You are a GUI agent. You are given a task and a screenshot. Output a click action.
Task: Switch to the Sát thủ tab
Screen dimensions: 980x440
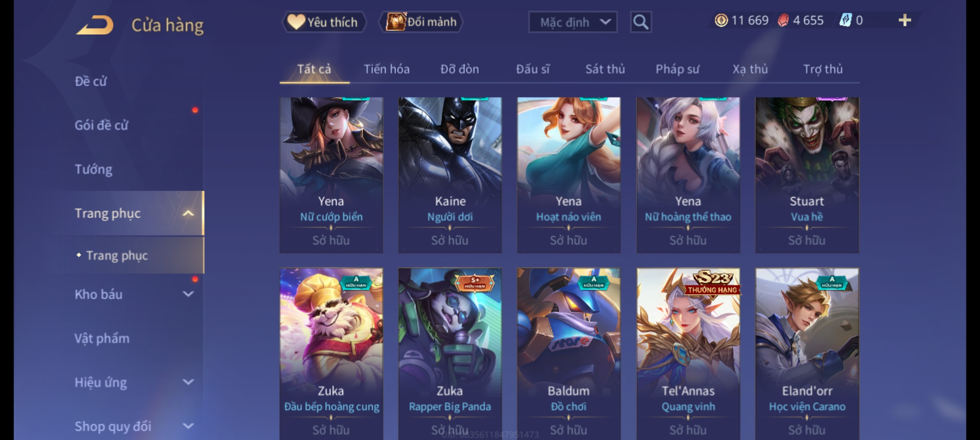coord(605,69)
